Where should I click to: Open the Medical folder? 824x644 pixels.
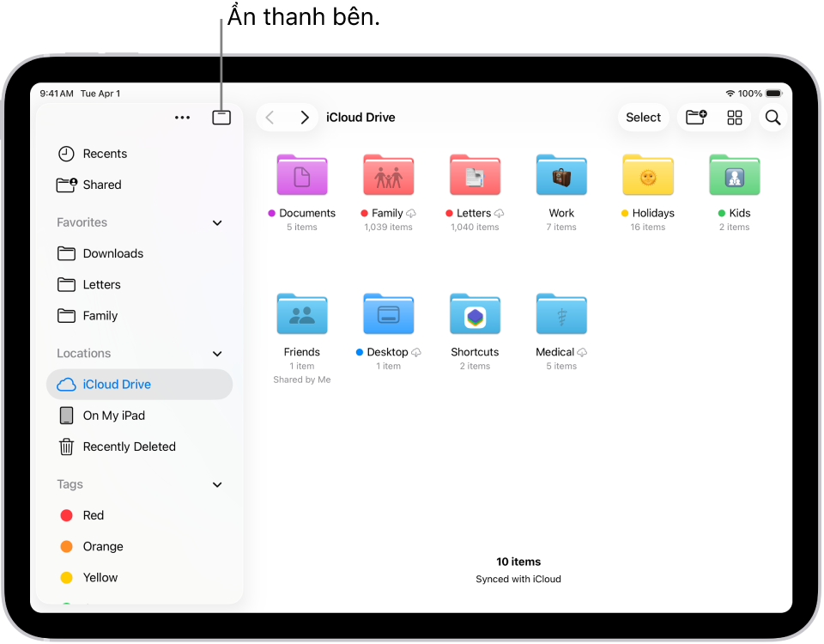tap(560, 313)
